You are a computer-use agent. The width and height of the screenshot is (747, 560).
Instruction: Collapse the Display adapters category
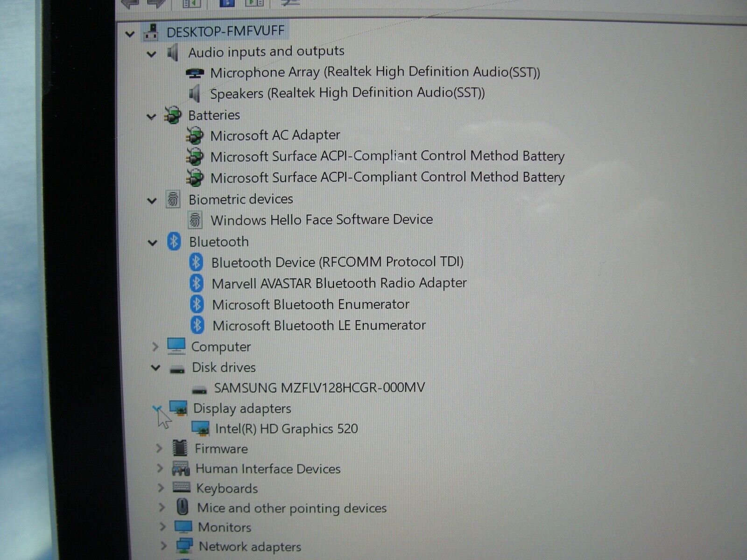pos(157,408)
